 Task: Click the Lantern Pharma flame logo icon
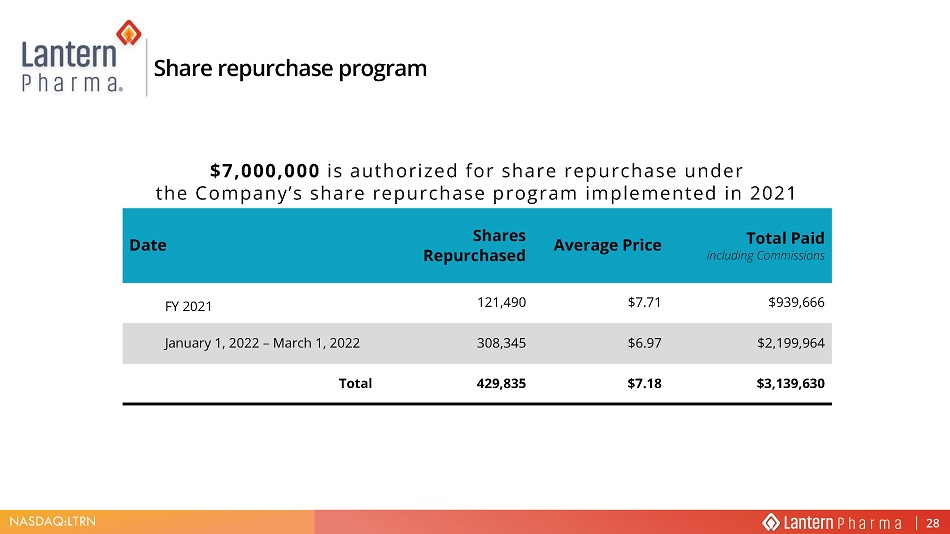click(x=128, y=33)
